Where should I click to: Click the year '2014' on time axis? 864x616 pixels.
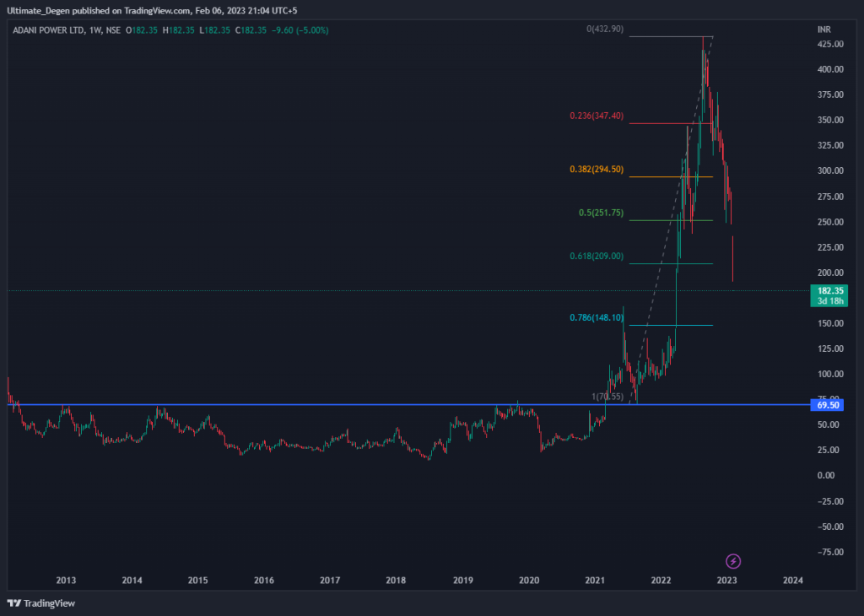(132, 581)
